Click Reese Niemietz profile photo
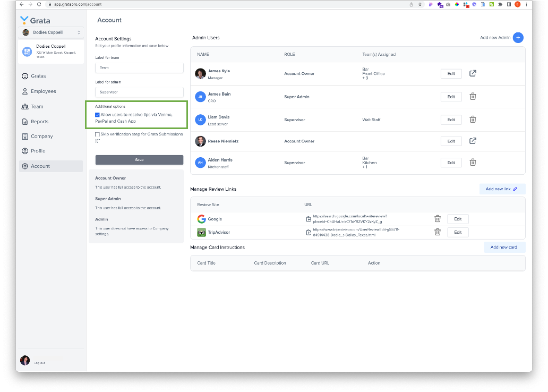Screen dimensions: 548x392 (200, 141)
